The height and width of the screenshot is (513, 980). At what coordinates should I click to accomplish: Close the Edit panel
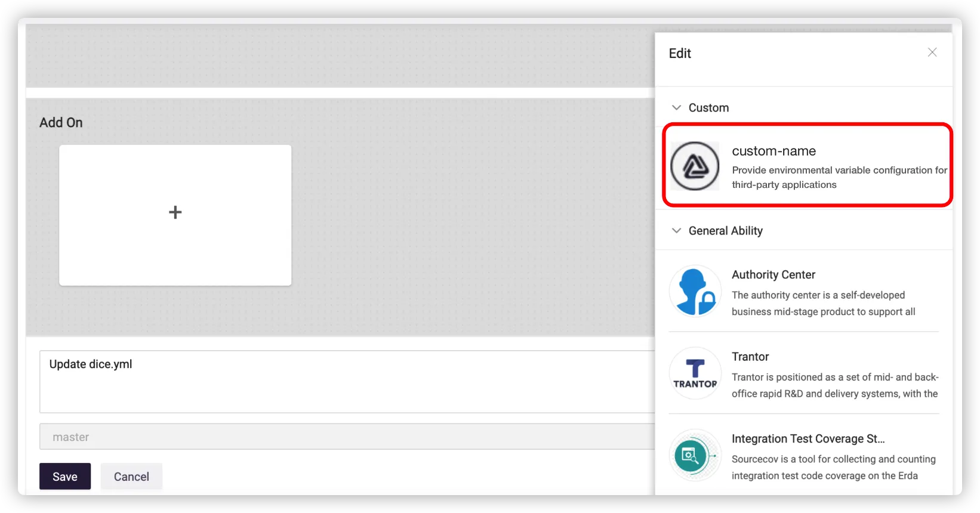[x=932, y=52]
